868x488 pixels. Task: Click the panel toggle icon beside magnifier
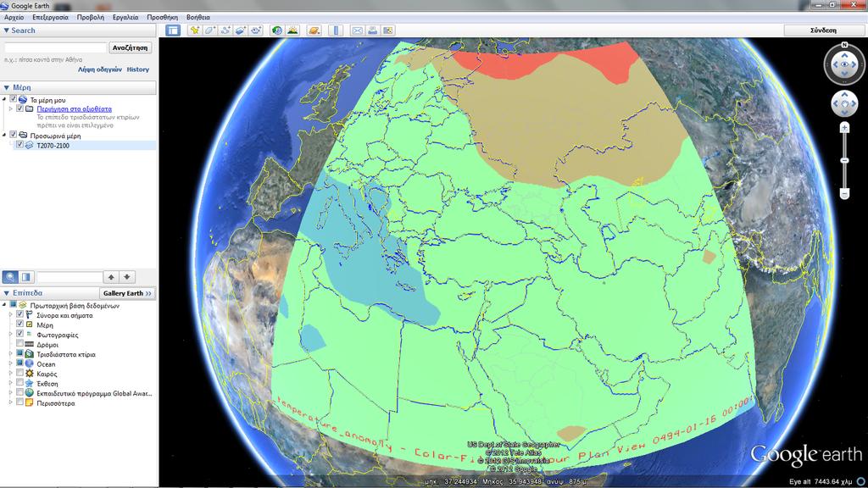[26, 277]
